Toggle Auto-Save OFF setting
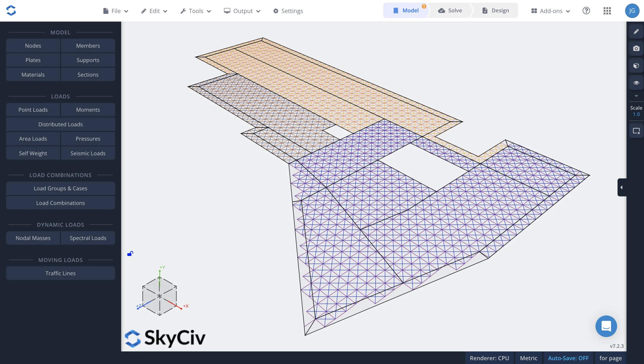This screenshot has height=364, width=644. tap(568, 358)
